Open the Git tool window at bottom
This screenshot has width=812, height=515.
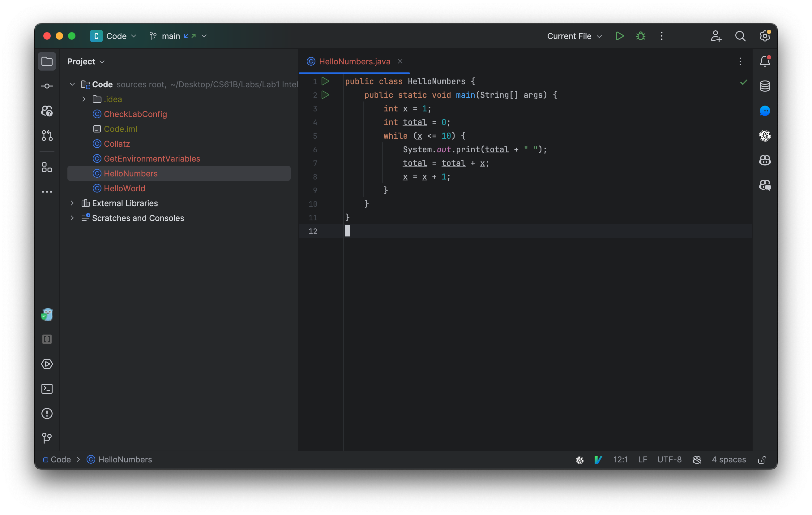click(x=47, y=438)
